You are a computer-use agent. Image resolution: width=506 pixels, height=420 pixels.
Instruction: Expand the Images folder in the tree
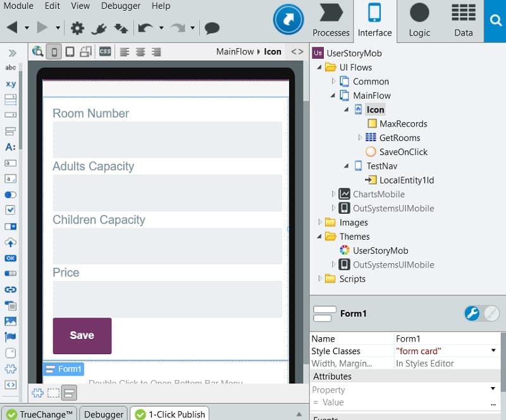pyautogui.click(x=320, y=223)
